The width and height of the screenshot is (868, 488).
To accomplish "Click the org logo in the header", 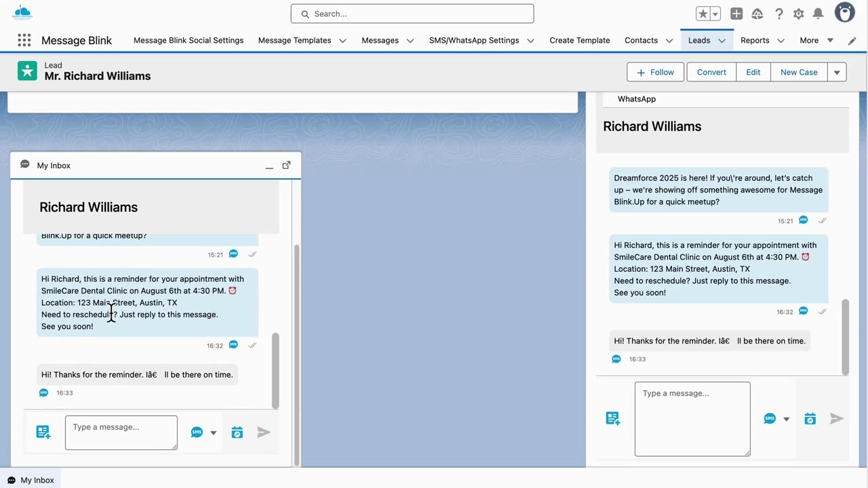I will [22, 12].
